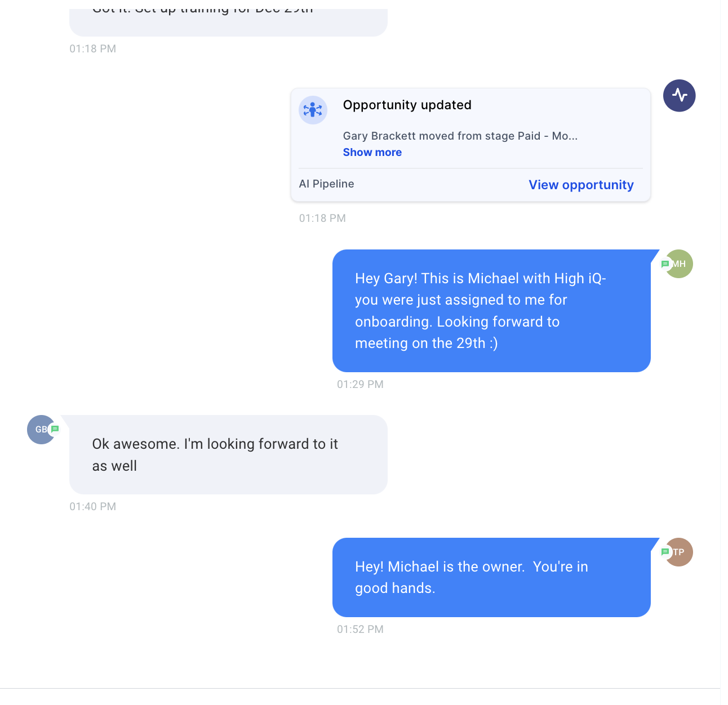Follow the View opportunity link
The height and width of the screenshot is (705, 728).
tap(581, 185)
